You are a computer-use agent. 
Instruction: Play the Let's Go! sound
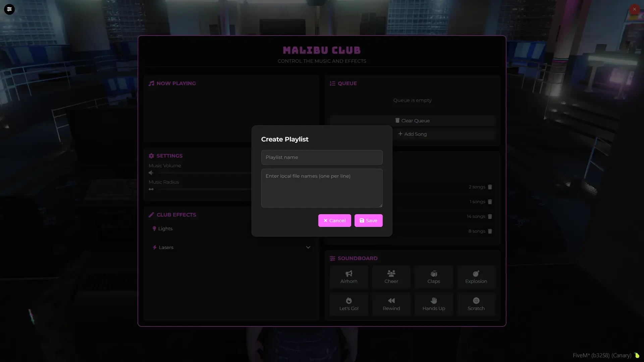pos(349,304)
